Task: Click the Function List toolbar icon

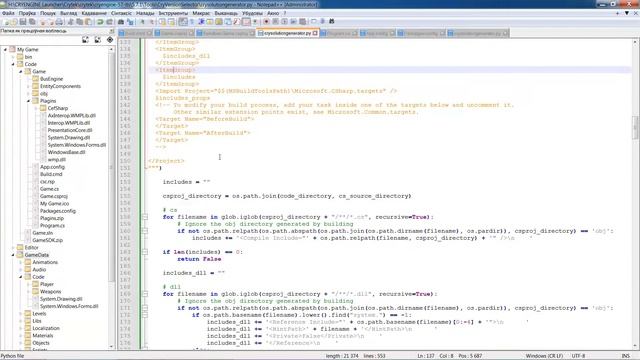Action: coord(237,21)
